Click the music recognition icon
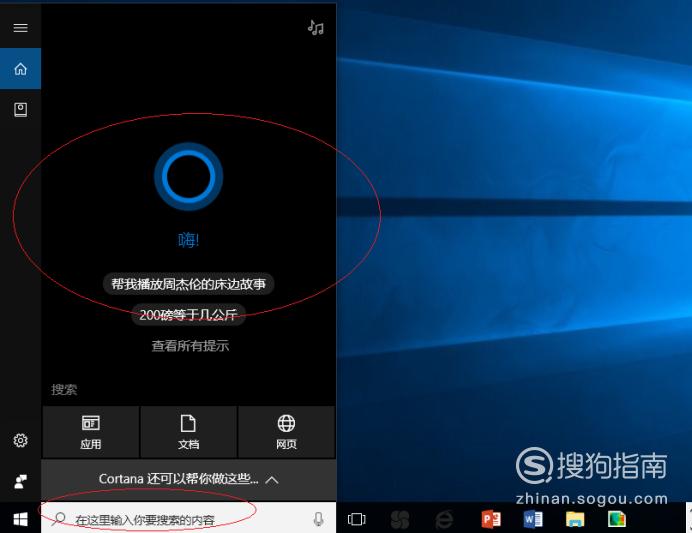Screen dimensions: 692x533 pos(316,28)
